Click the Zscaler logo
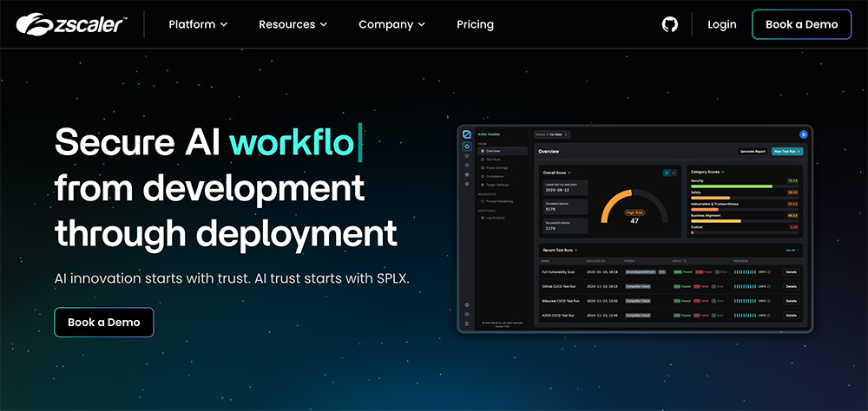 tap(72, 23)
